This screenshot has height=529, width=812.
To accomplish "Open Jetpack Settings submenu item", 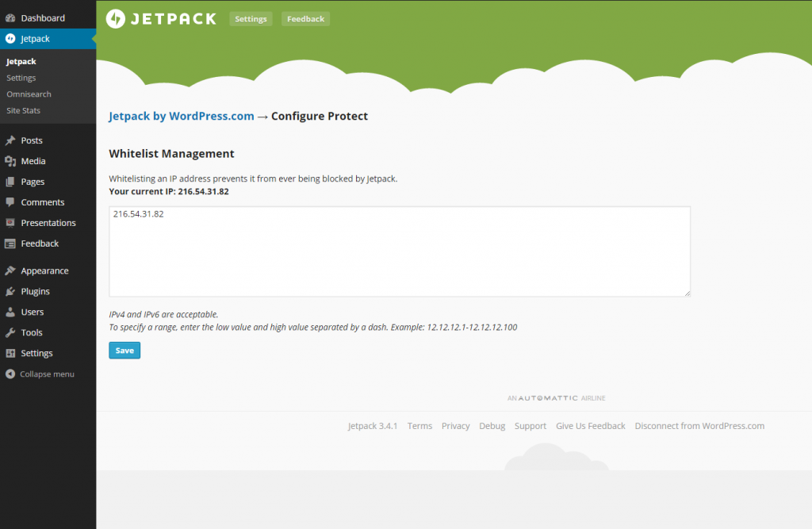I will [21, 78].
